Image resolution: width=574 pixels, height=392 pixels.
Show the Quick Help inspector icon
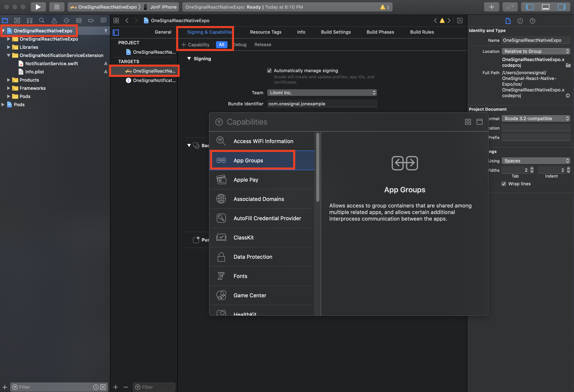pyautogui.click(x=532, y=21)
